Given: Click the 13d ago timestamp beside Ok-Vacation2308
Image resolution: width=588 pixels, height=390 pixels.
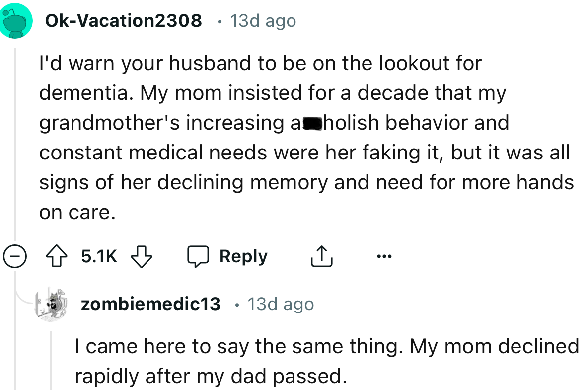Looking at the screenshot, I should [263, 21].
